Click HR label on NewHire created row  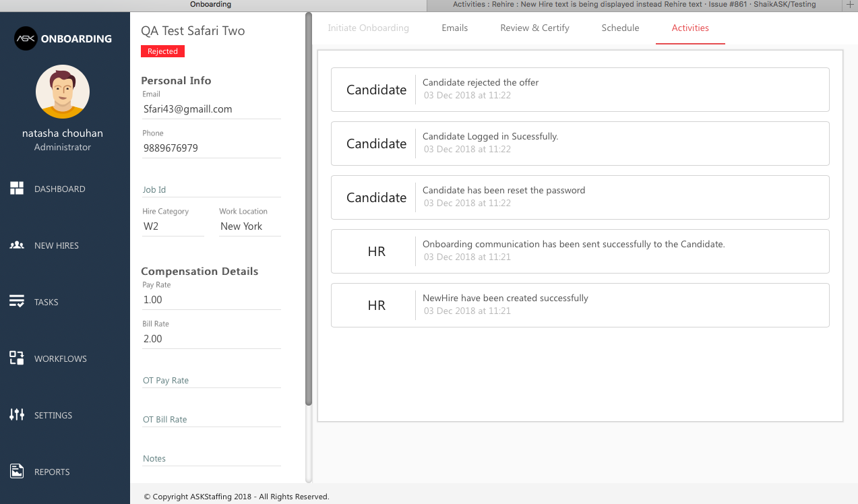coord(377,305)
